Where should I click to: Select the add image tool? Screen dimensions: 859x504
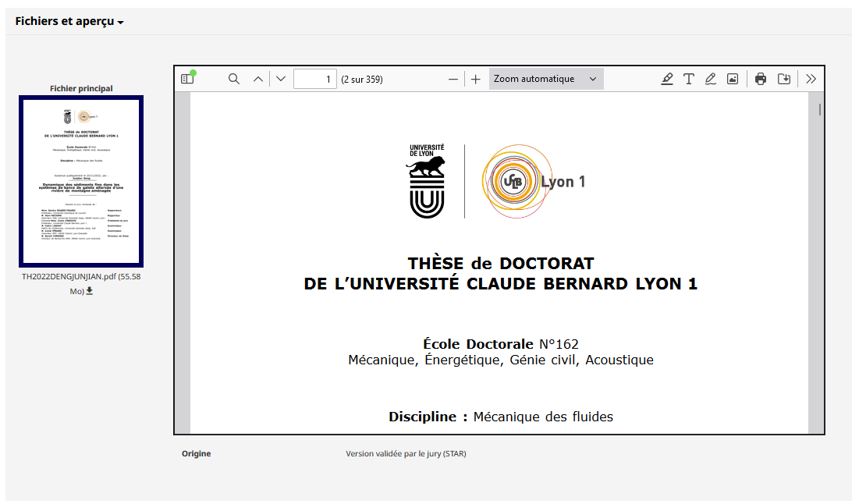click(x=733, y=79)
